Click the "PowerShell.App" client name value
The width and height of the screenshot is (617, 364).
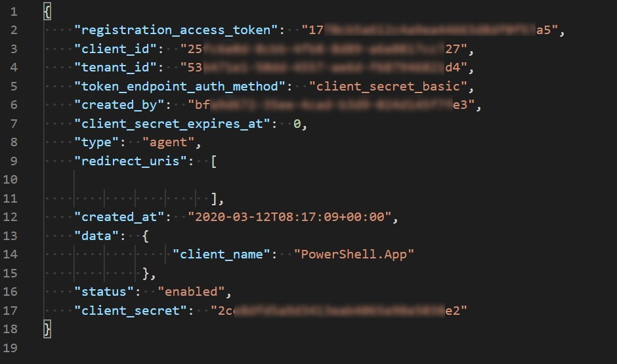[x=354, y=254]
